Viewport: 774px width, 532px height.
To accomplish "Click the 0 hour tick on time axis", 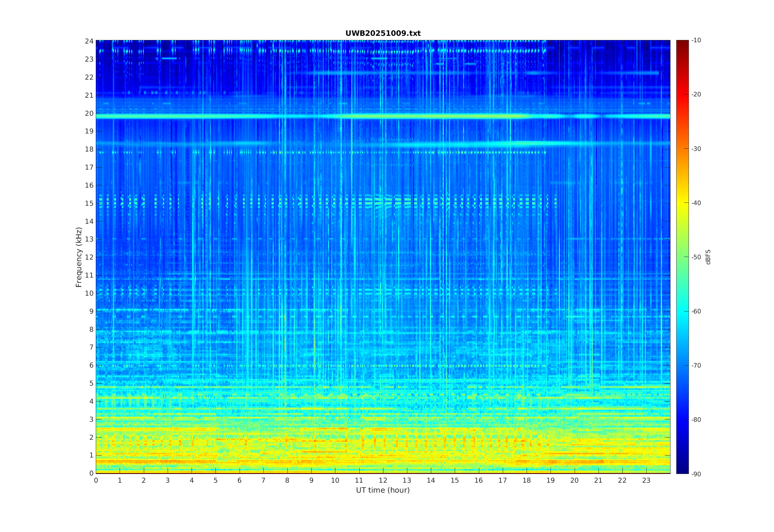I will point(96,480).
